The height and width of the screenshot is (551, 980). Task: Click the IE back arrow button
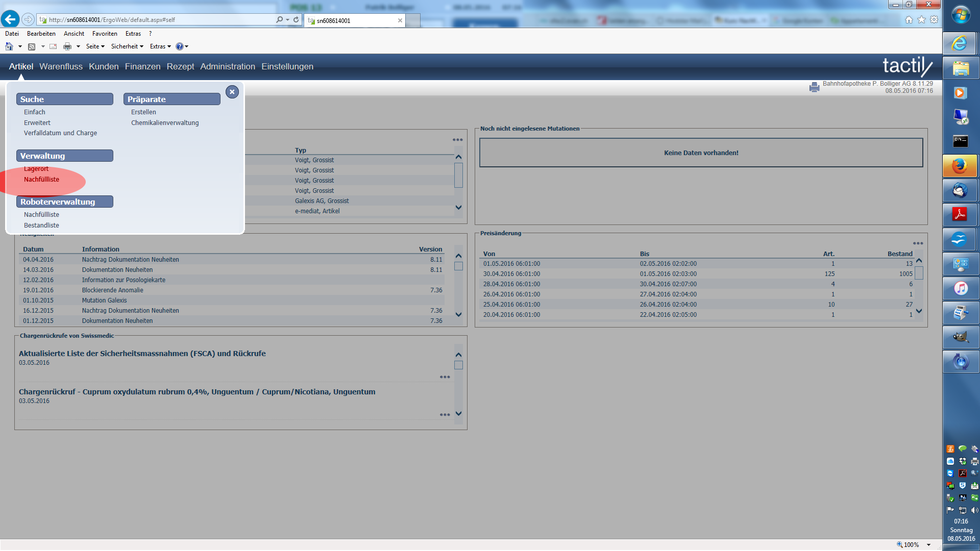pyautogui.click(x=10, y=19)
